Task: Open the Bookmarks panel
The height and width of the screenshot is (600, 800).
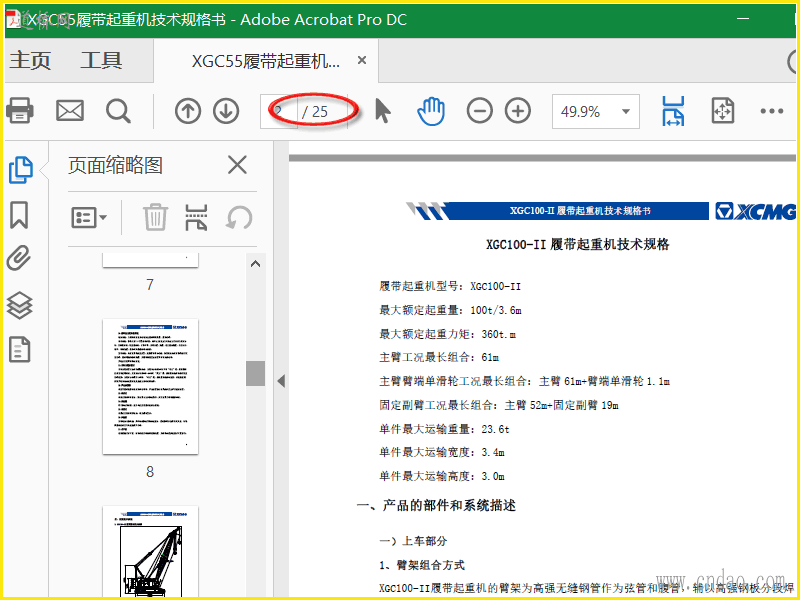Action: tap(19, 214)
